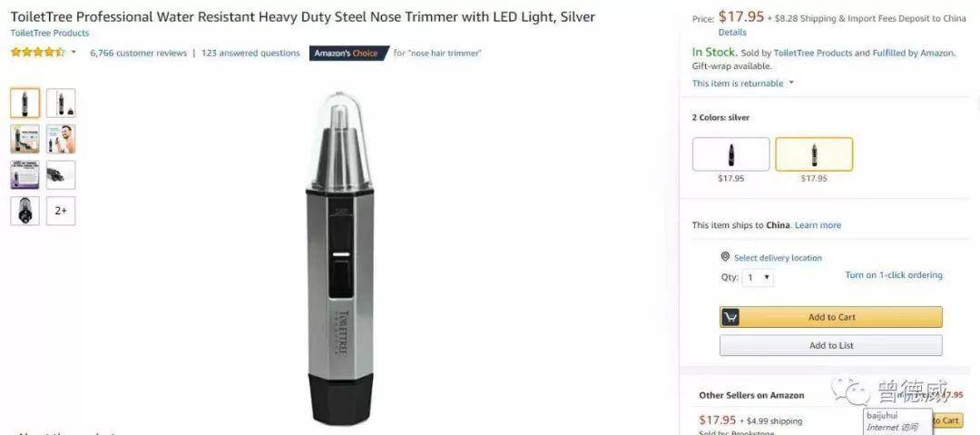This screenshot has height=435, width=980.
Task: Choose the silver color option swatch
Action: pos(814,154)
